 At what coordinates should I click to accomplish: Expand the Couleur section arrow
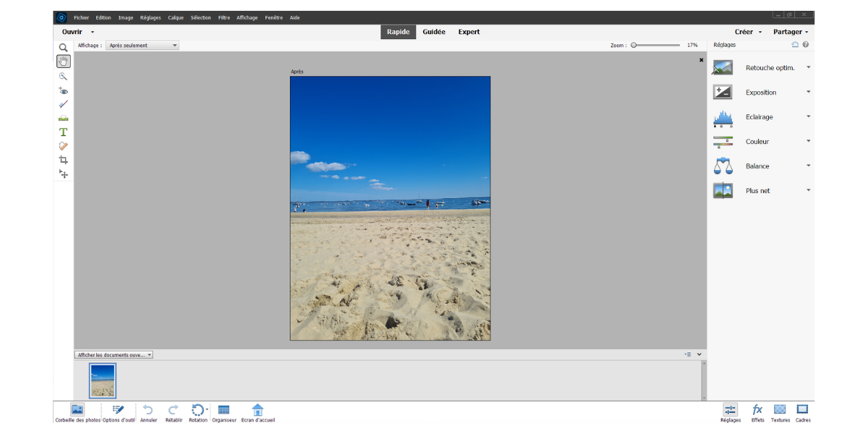click(x=808, y=141)
